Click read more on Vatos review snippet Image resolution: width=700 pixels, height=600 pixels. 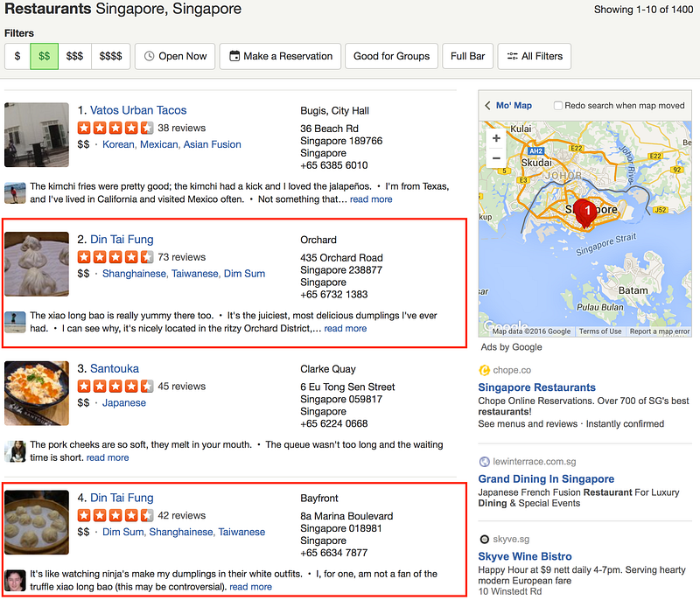pos(371,199)
